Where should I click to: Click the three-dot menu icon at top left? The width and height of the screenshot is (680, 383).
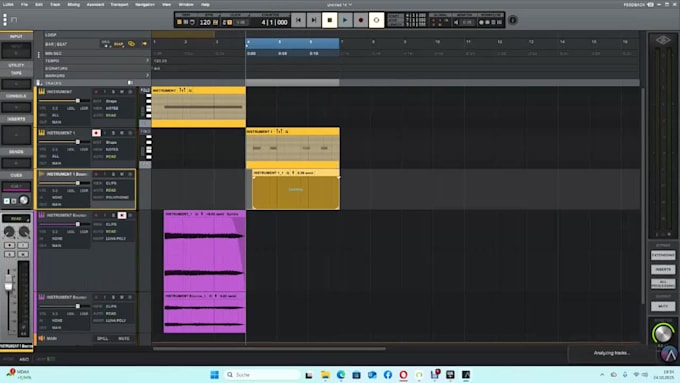(x=5, y=20)
